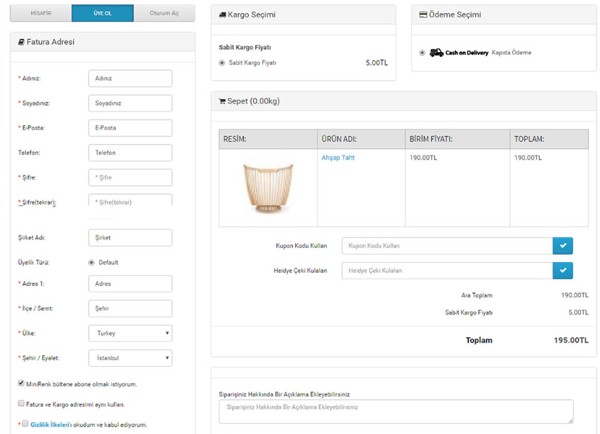Apply coupon code with checkmark button

(x=562, y=245)
